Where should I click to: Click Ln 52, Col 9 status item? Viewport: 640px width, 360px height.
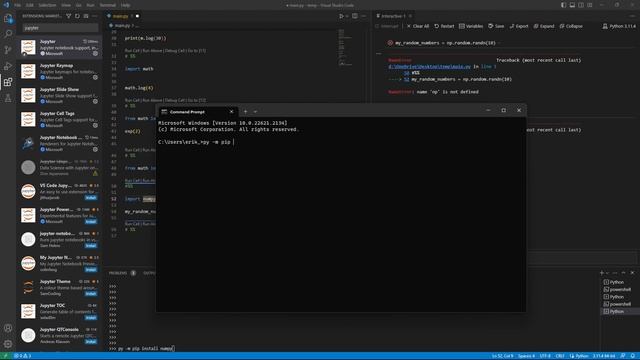coord(502,356)
